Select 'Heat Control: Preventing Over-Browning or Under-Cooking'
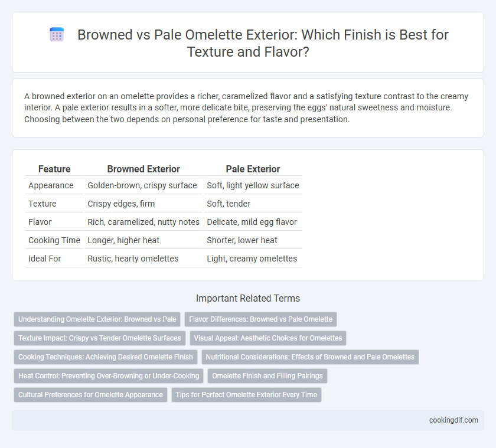The height and width of the screenshot is (448, 496). [109, 376]
